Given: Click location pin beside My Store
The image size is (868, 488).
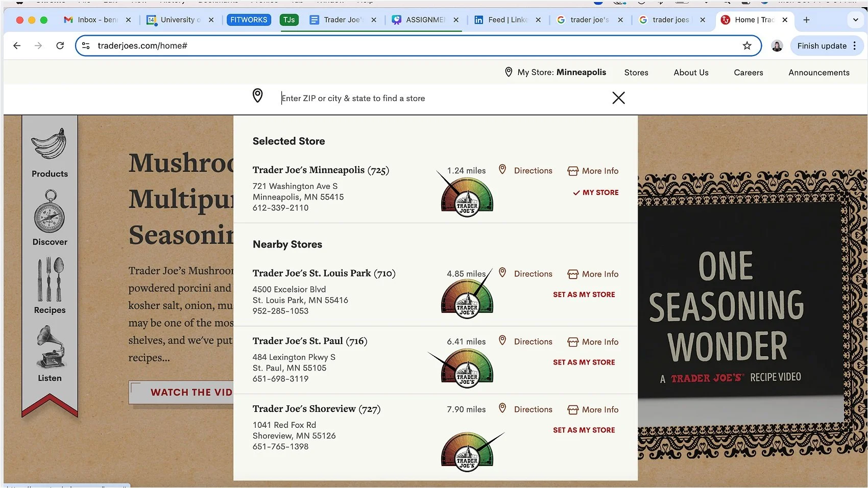Looking at the screenshot, I should click(x=509, y=72).
